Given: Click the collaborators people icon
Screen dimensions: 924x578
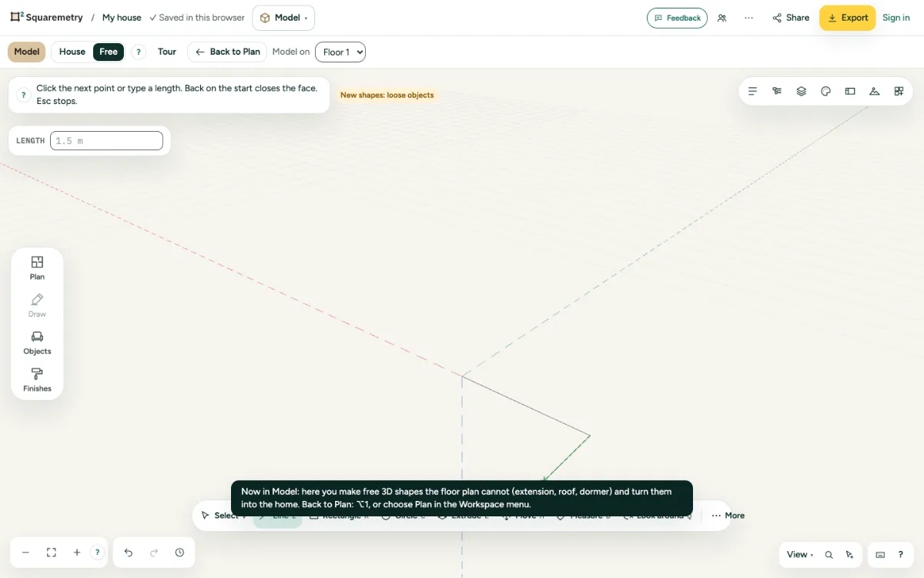Looking at the screenshot, I should point(721,18).
